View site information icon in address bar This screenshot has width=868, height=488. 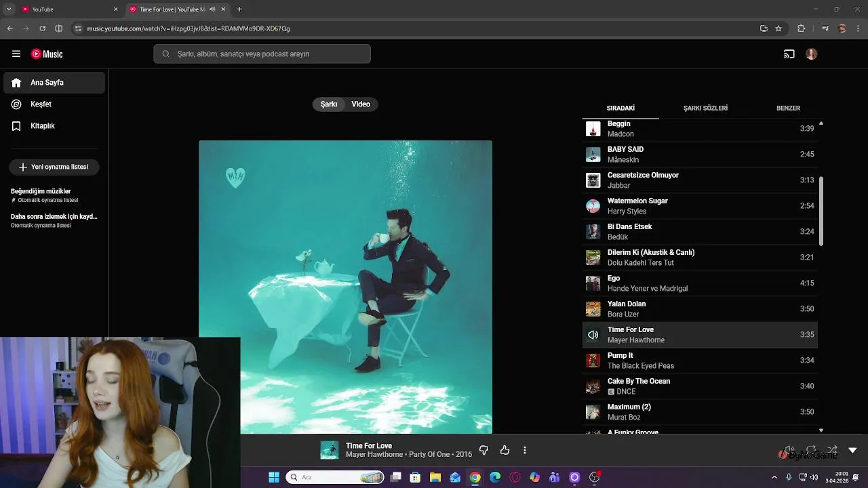[x=78, y=28]
